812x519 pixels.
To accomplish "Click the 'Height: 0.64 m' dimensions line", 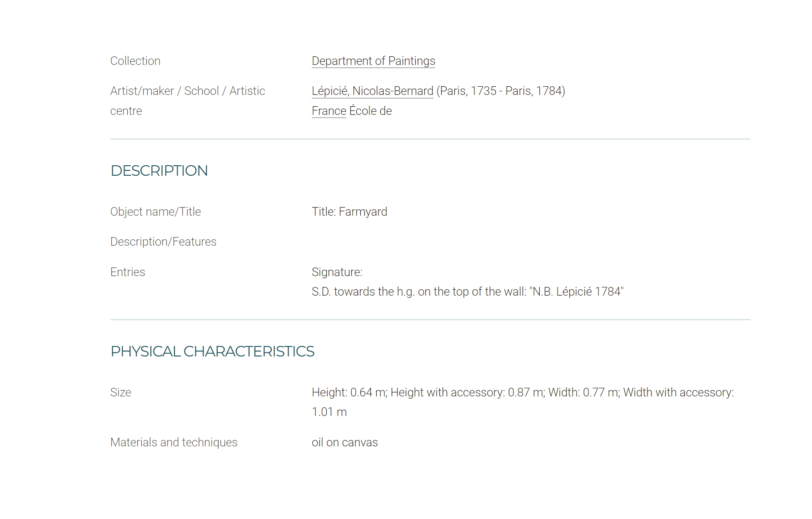I will 523,392.
